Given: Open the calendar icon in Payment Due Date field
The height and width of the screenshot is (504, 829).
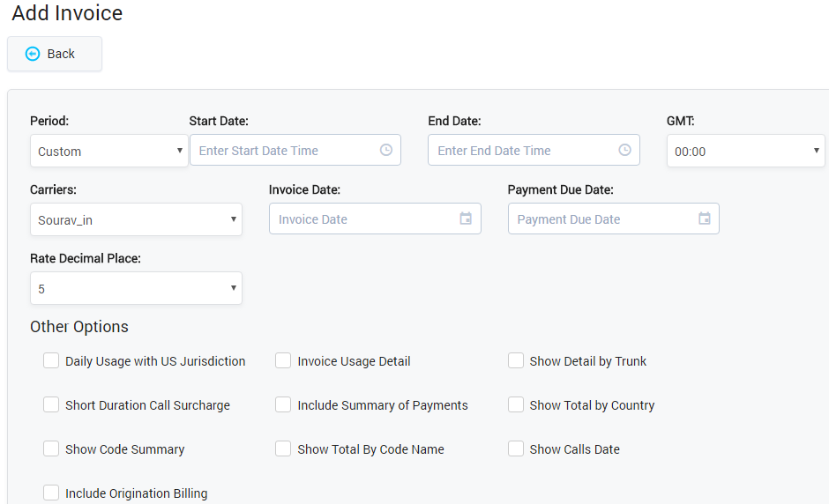Looking at the screenshot, I should pyautogui.click(x=705, y=219).
